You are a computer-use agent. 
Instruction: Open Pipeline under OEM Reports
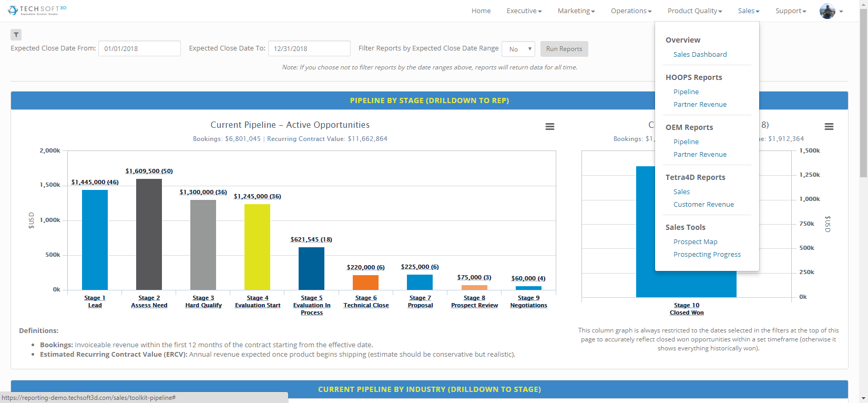(686, 142)
